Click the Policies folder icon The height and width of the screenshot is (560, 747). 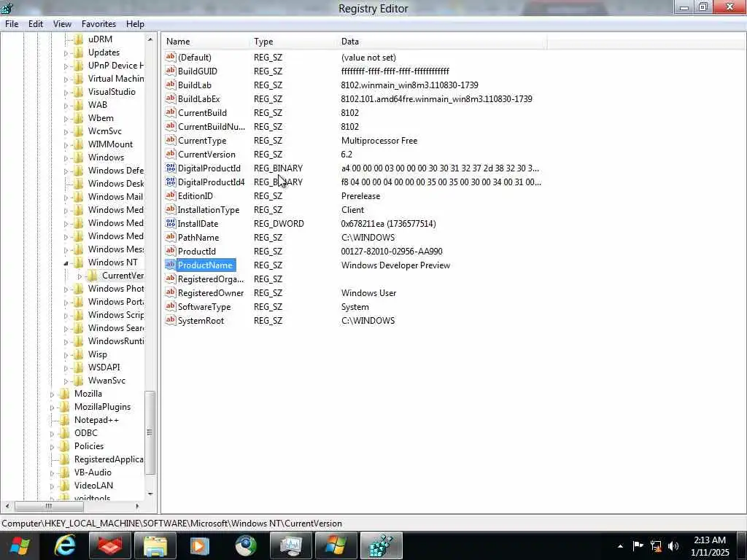coord(65,446)
